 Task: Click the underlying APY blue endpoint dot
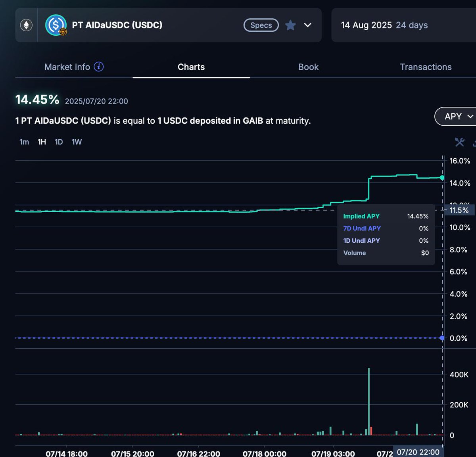[442, 338]
